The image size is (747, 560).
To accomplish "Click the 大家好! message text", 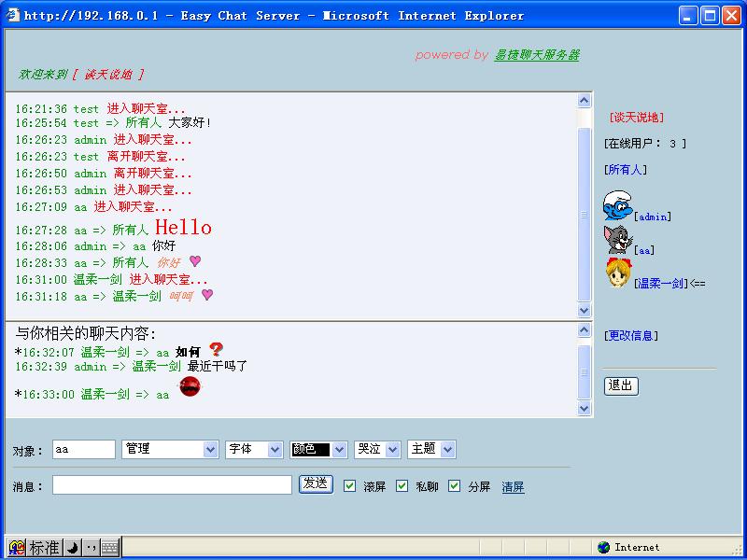I will (x=190, y=123).
